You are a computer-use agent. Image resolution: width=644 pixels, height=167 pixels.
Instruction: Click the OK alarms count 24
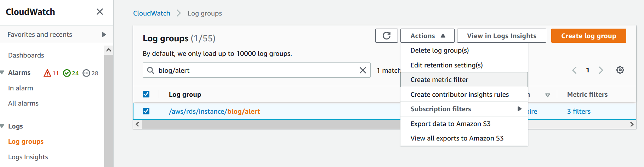point(71,73)
